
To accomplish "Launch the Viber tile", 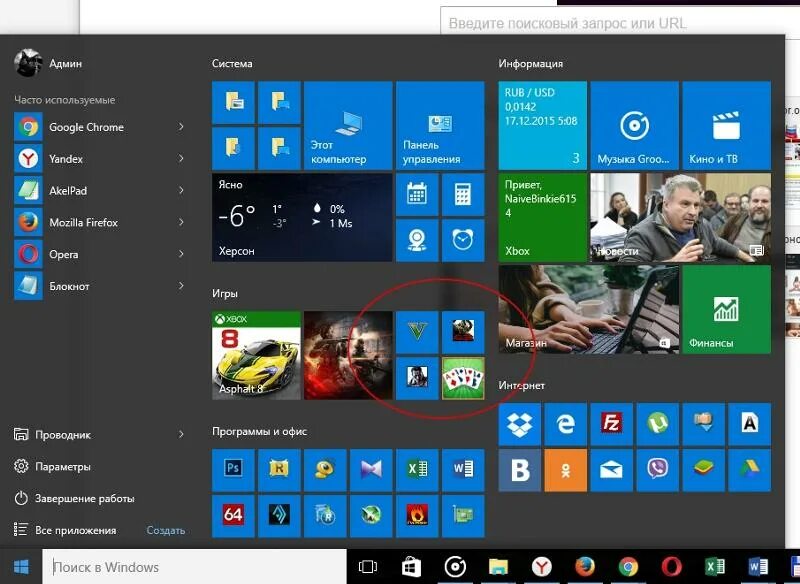I will coord(657,470).
